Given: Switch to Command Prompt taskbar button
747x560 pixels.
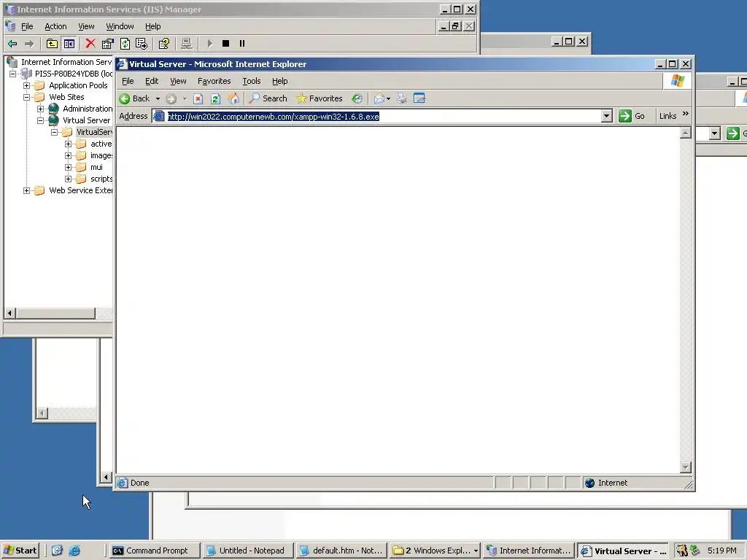Looking at the screenshot, I should click(155, 551).
